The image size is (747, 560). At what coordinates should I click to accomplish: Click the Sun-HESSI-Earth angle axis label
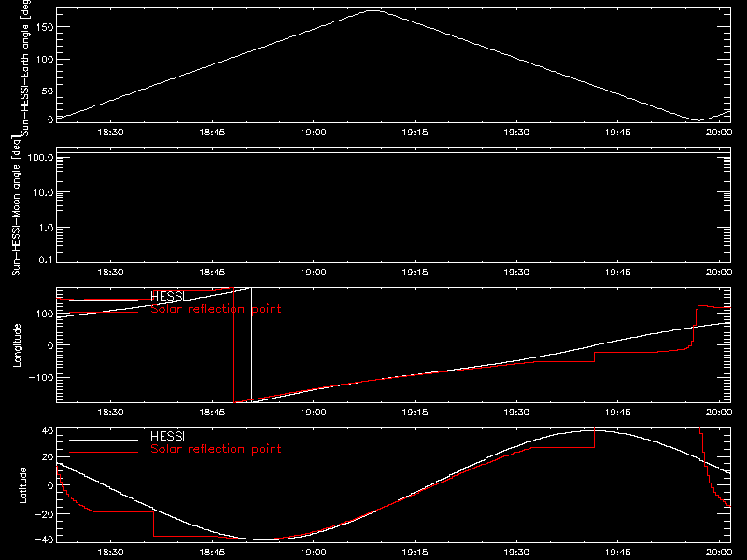(25, 66)
